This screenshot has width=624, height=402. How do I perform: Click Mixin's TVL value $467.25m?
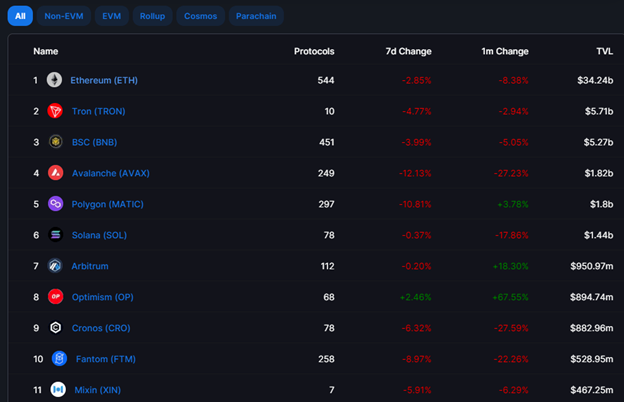[592, 390]
